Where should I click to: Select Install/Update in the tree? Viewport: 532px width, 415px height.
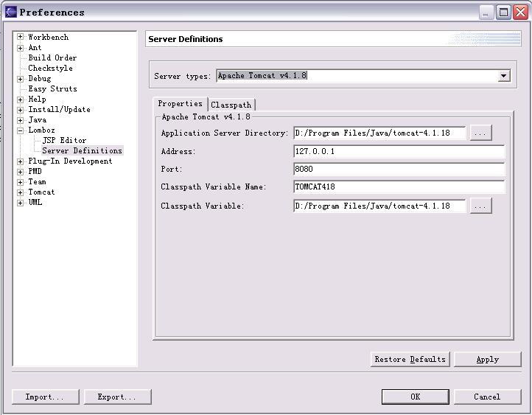tap(60, 110)
